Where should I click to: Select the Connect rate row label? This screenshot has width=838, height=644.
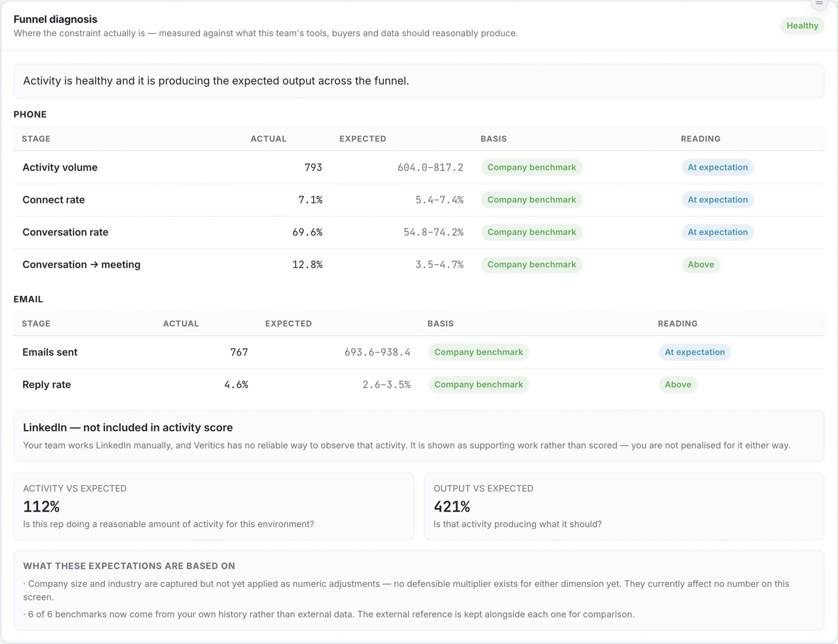coord(54,200)
